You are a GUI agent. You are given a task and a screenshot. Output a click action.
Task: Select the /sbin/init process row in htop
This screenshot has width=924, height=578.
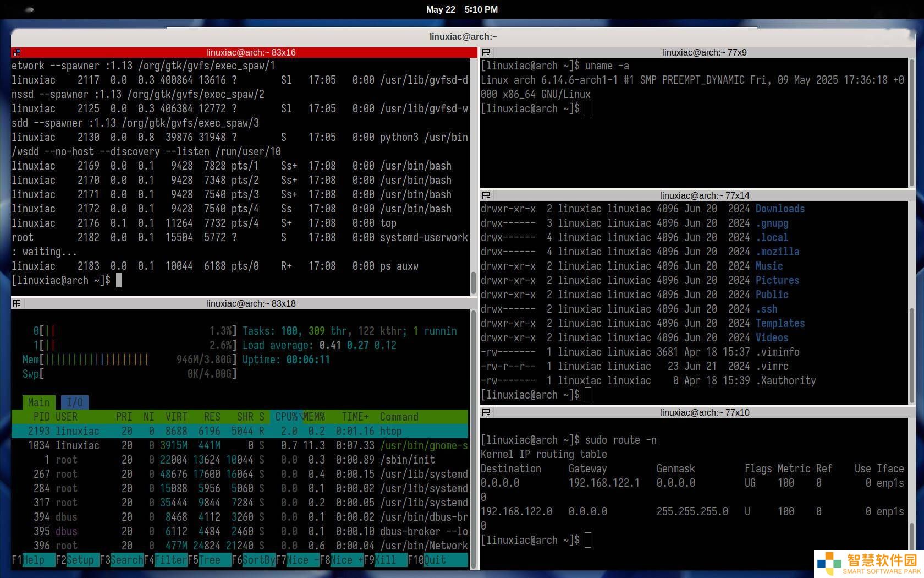coord(240,460)
